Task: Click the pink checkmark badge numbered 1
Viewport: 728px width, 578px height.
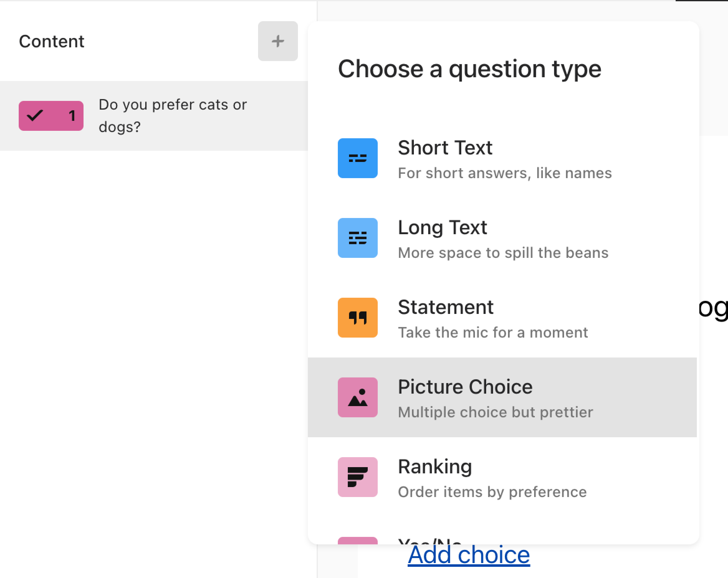Action: click(x=51, y=116)
